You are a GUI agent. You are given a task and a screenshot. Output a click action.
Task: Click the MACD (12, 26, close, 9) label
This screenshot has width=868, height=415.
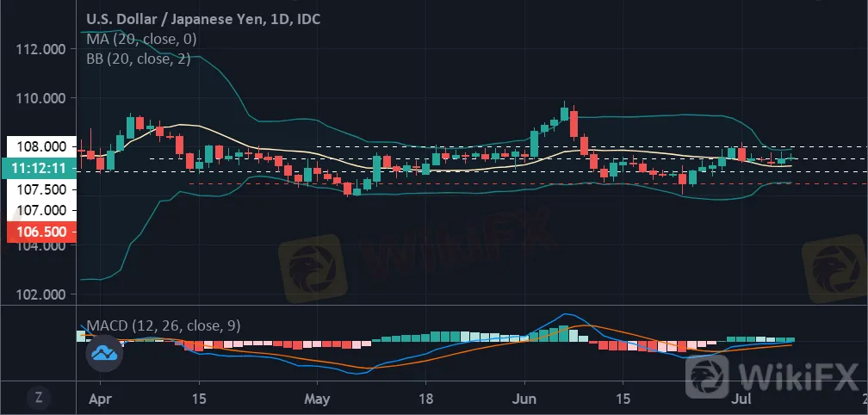(x=164, y=326)
